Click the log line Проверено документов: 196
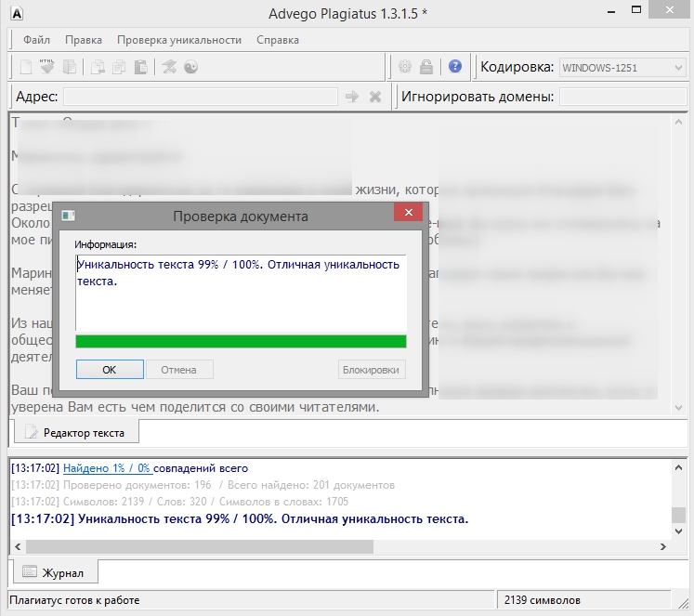Image resolution: width=694 pixels, height=616 pixels. click(203, 485)
